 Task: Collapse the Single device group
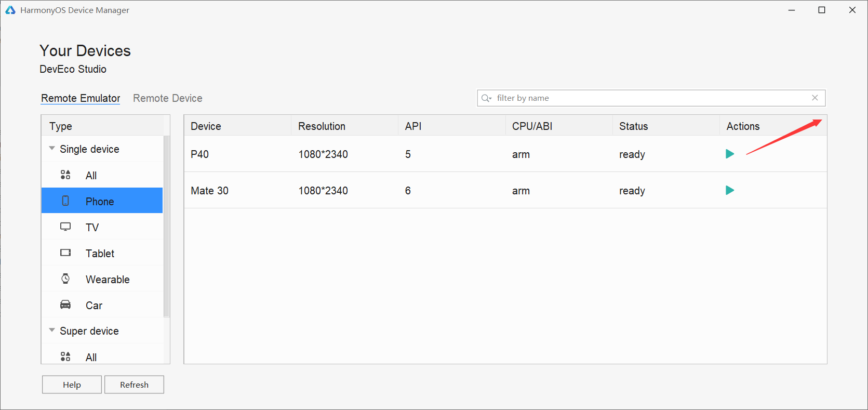point(52,149)
